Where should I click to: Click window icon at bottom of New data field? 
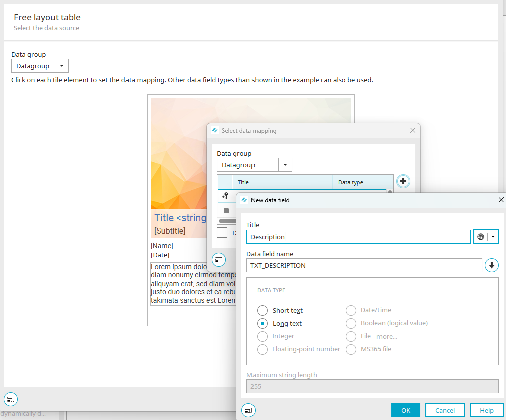click(x=248, y=410)
